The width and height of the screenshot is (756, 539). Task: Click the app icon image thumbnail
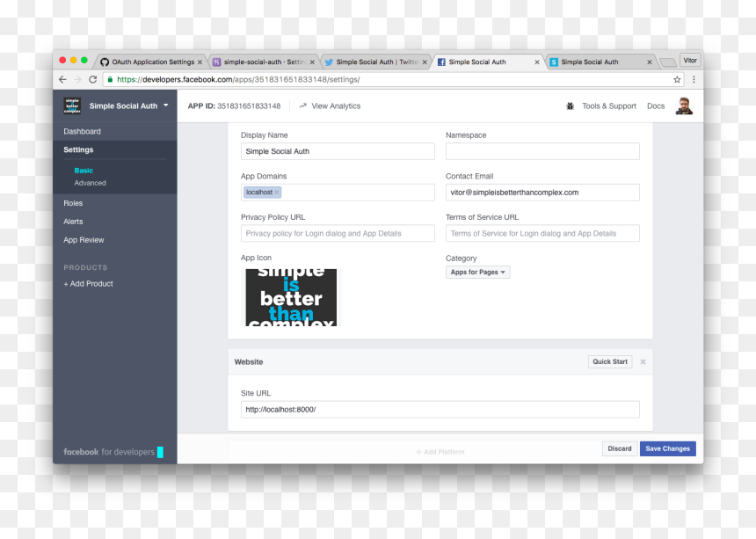[291, 297]
